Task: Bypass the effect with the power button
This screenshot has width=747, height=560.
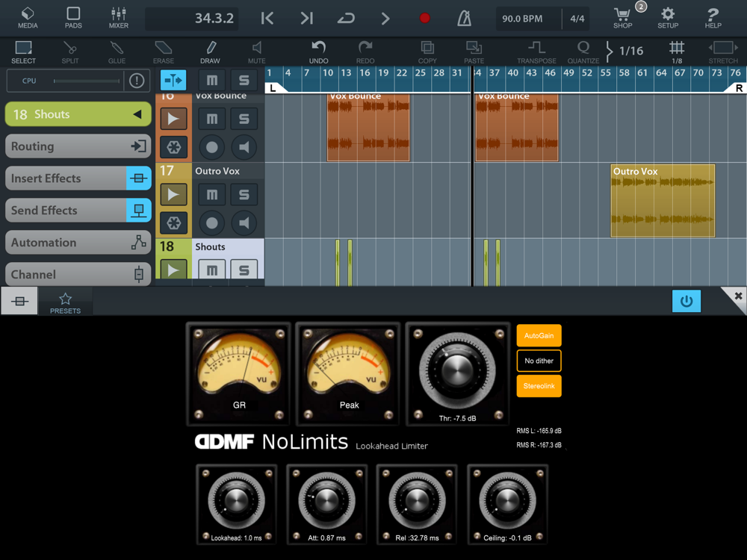Action: tap(686, 301)
